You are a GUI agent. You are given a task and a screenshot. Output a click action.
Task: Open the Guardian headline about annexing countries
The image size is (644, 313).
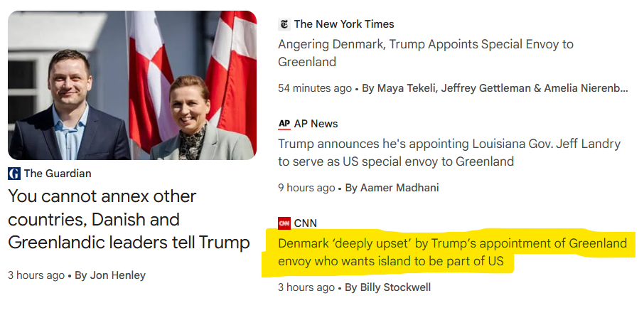point(129,219)
